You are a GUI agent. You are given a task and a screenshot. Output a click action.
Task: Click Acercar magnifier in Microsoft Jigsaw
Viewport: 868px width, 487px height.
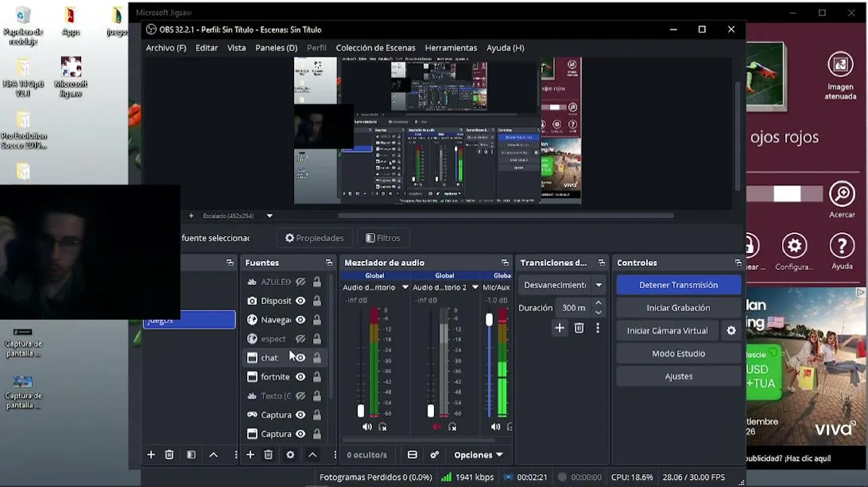[842, 195]
